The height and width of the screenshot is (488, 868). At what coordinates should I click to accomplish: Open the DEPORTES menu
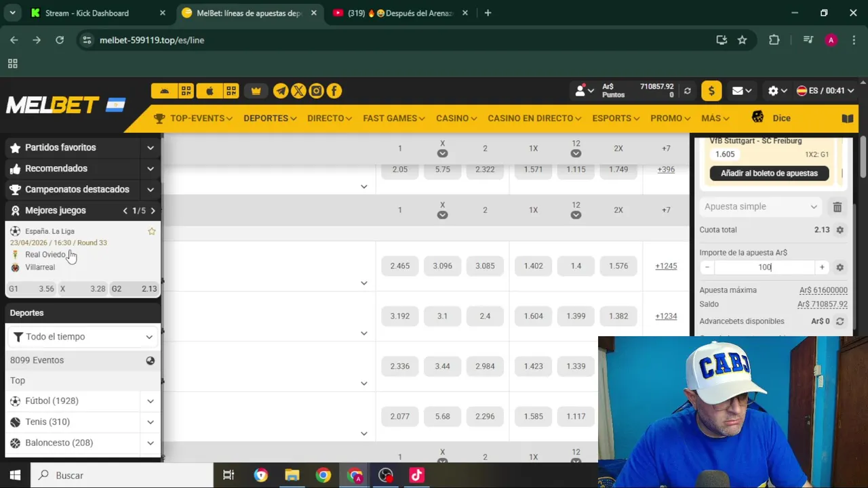(x=270, y=118)
